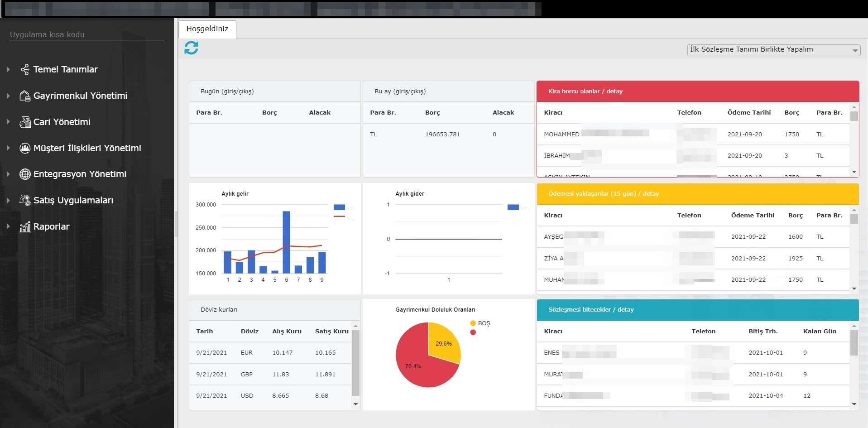Expand the Temel Tanımlar tree arrow

[8, 69]
